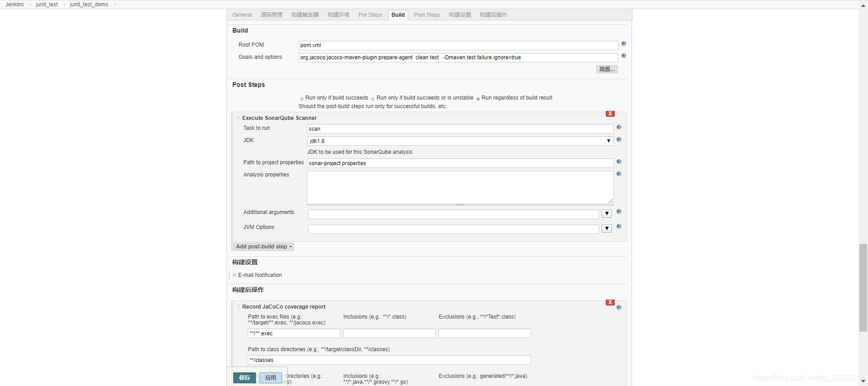Expand Additional arguments field
This screenshot has height=386, width=868.
[607, 214]
